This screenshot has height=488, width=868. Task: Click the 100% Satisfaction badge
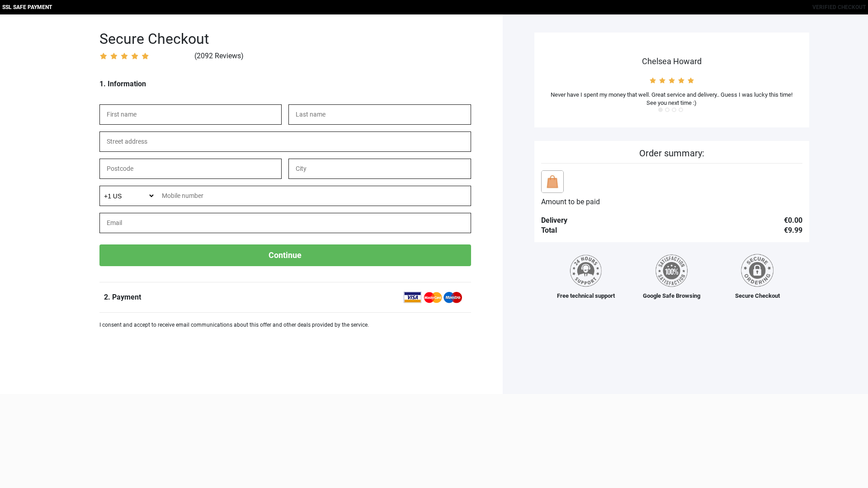click(x=672, y=271)
